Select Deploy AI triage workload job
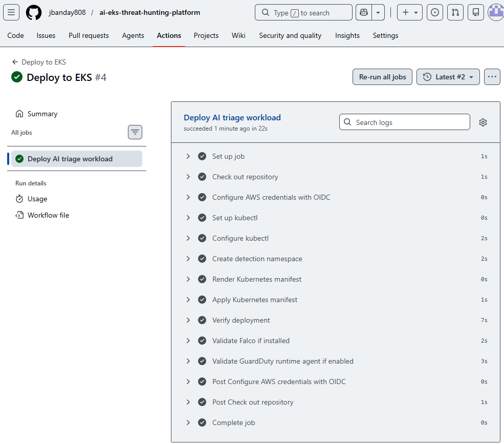This screenshot has width=504, height=444. [77, 159]
